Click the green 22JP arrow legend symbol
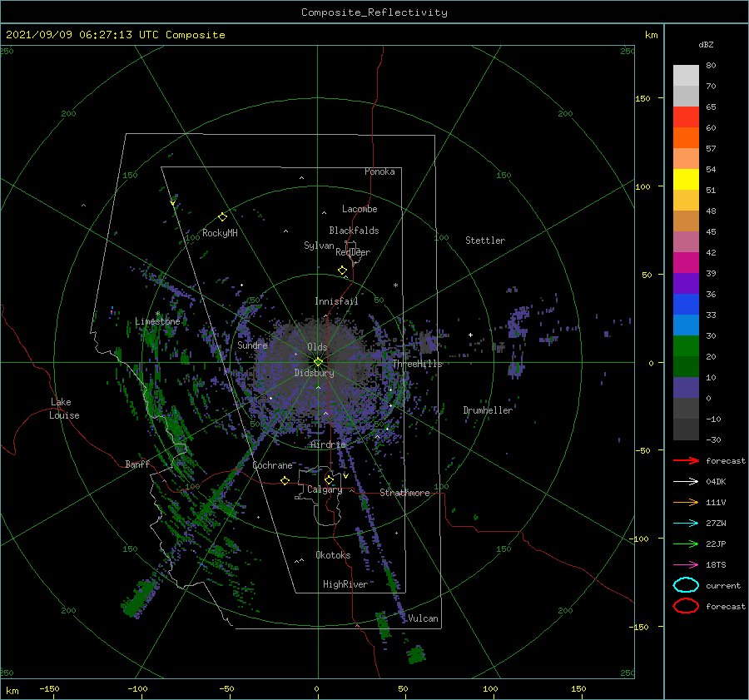Image resolution: width=749 pixels, height=700 pixels. (x=686, y=544)
